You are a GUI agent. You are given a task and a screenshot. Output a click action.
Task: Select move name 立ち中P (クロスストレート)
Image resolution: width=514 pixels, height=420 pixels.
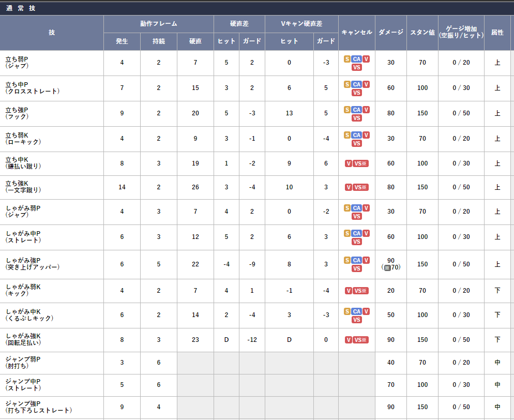(33, 88)
